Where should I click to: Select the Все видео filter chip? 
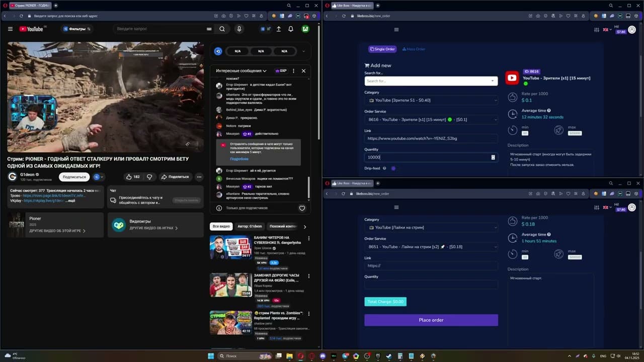(x=221, y=226)
